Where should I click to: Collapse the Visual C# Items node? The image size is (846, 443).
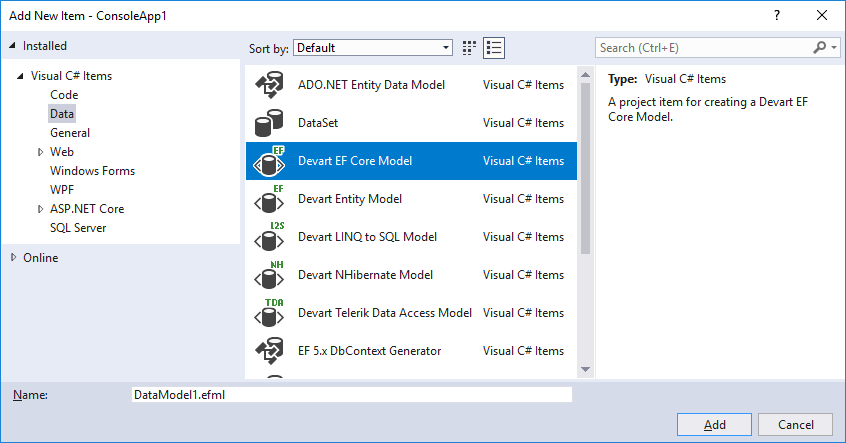click(x=21, y=76)
